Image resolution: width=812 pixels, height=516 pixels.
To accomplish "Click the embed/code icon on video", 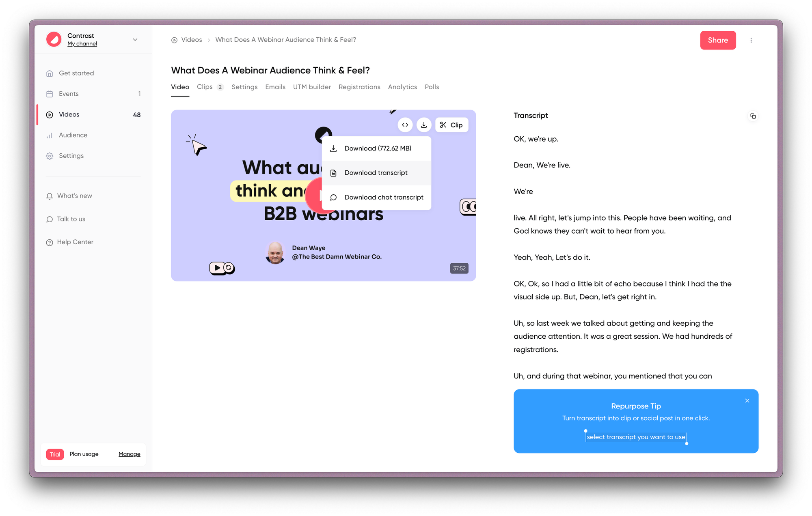I will click(405, 125).
